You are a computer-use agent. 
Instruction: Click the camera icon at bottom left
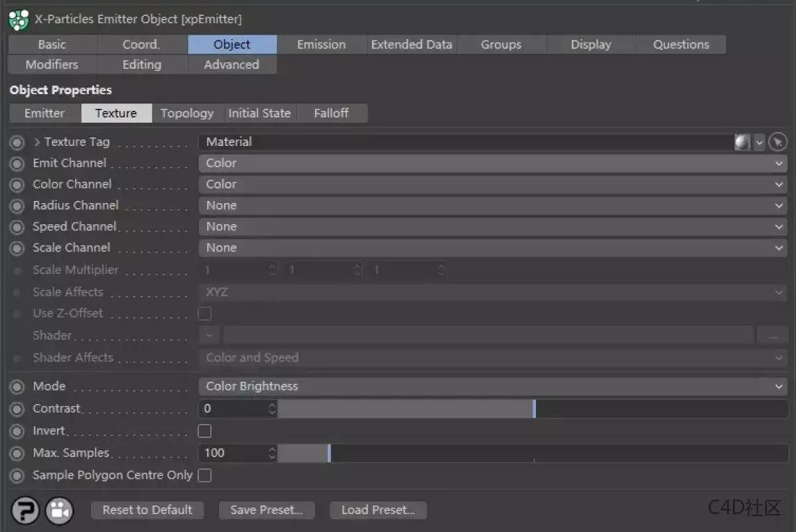point(59,510)
